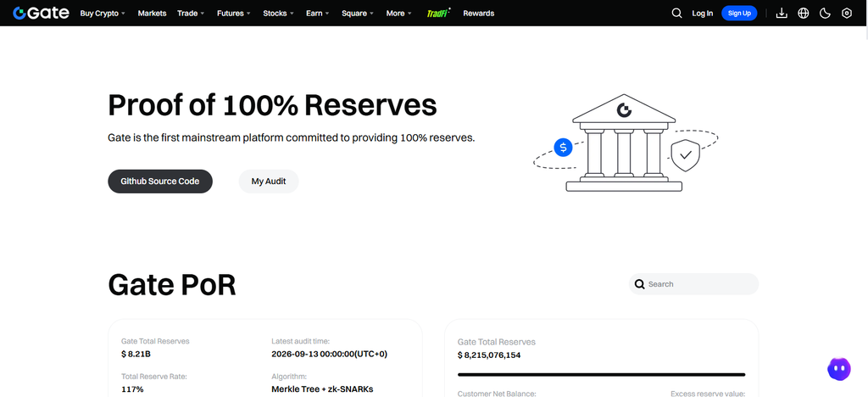Expand the More dropdown

(x=399, y=14)
